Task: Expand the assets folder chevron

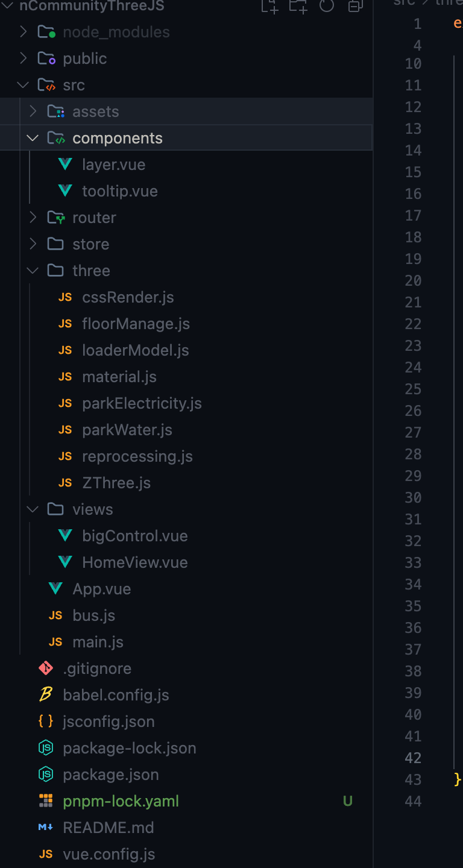Action: point(33,112)
